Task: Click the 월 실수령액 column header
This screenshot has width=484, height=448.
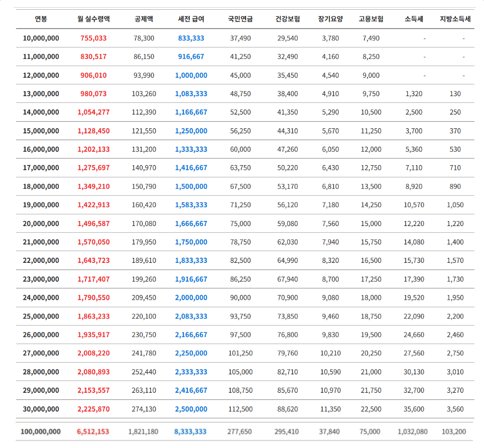Action: point(94,19)
